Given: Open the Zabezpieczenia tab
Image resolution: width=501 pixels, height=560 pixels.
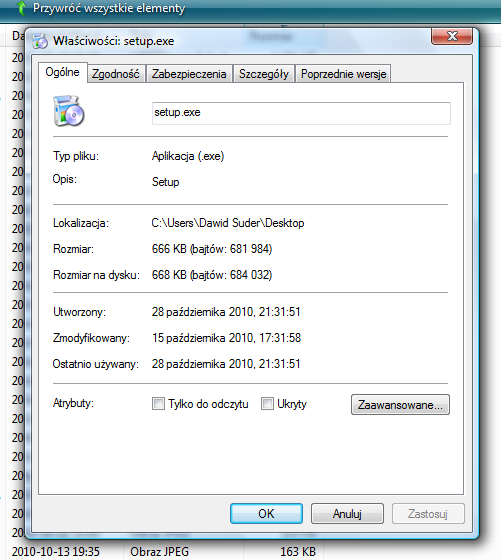Looking at the screenshot, I should click(189, 74).
